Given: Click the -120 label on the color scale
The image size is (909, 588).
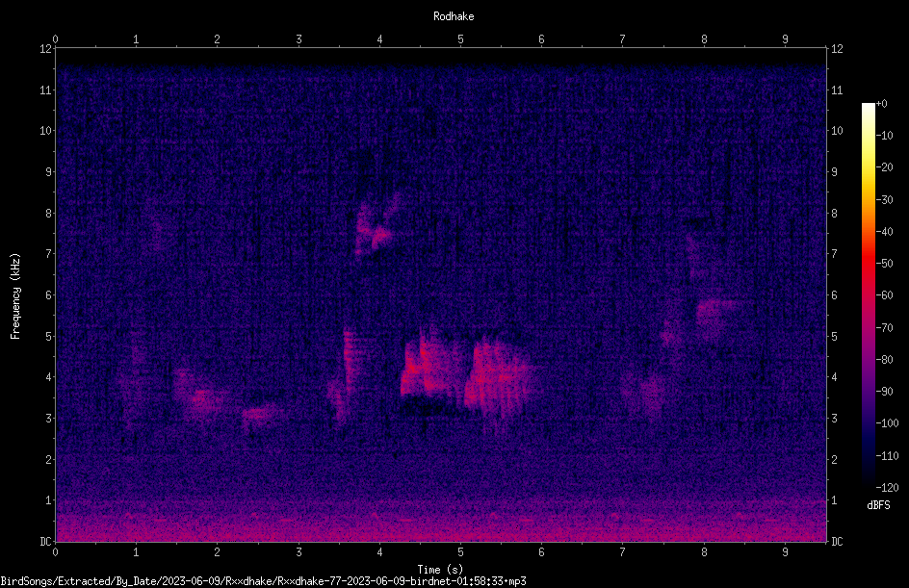Looking at the screenshot, I should 887,488.
